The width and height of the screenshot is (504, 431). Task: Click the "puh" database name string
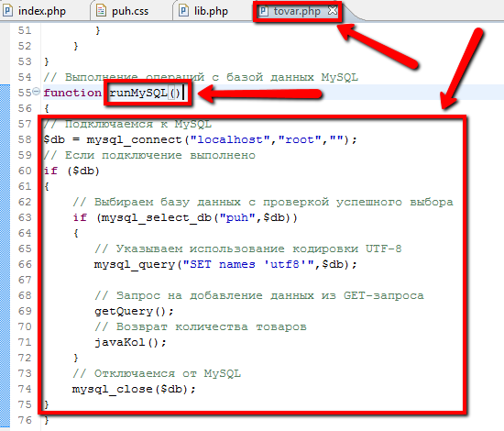coord(237,217)
